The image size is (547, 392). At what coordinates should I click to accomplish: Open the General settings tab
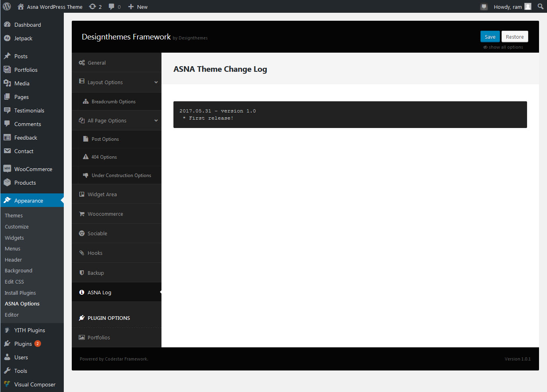116,63
